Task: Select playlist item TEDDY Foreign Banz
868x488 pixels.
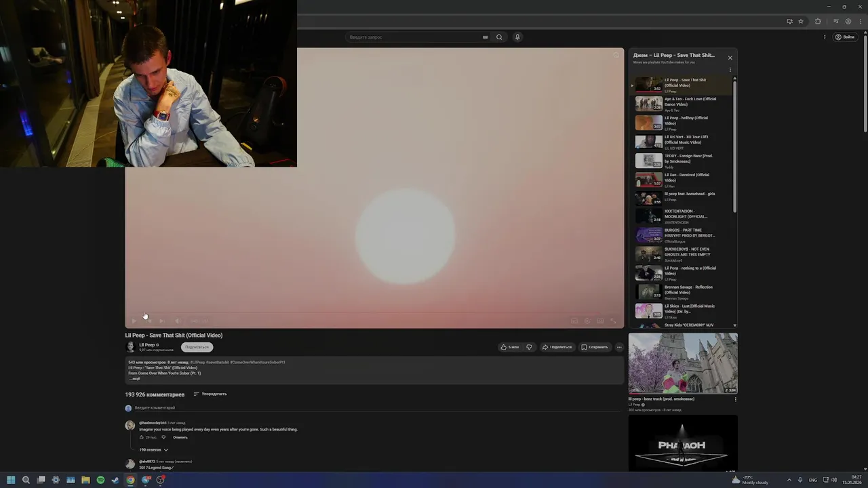Action: [x=681, y=161]
